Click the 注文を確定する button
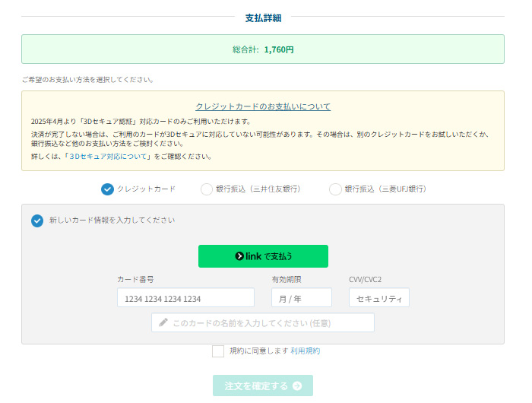The height and width of the screenshot is (403, 532). (263, 386)
